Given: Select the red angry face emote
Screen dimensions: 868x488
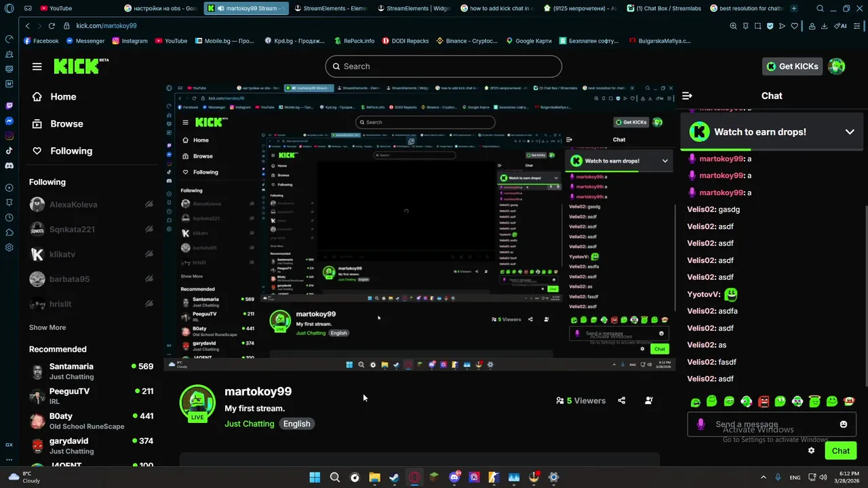Looking at the screenshot, I should coord(764,401).
